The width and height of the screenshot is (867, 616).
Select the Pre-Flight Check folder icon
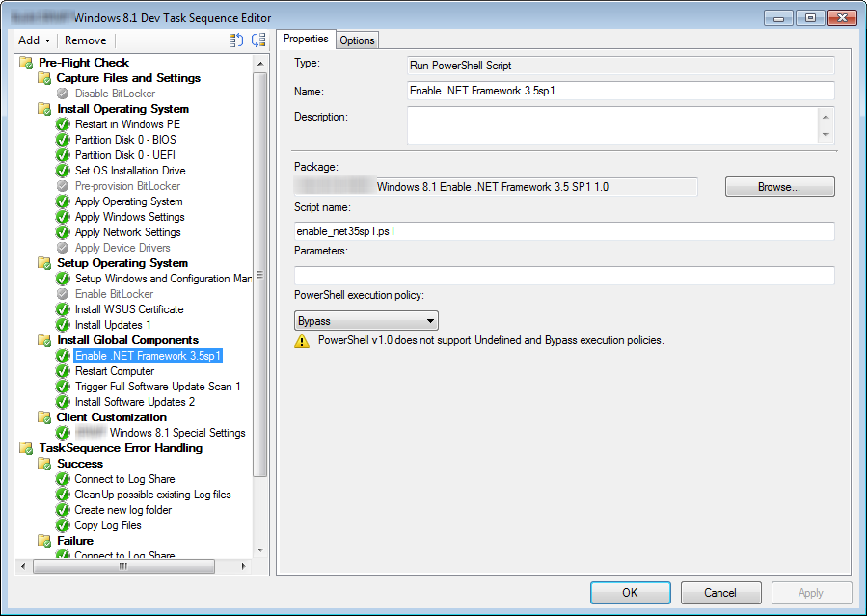click(x=24, y=62)
